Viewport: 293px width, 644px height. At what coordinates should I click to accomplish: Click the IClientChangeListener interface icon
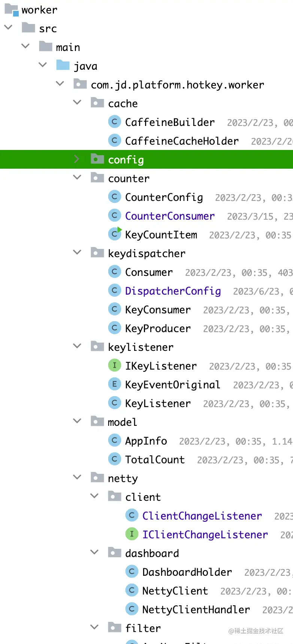(132, 534)
